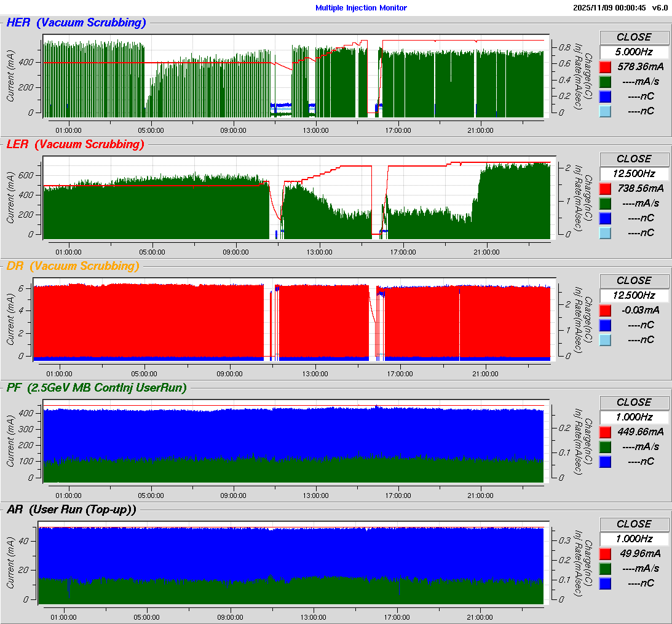The width and height of the screenshot is (672, 624).
Task: Click the red DR -0.03mA swatch
Action: 605,310
